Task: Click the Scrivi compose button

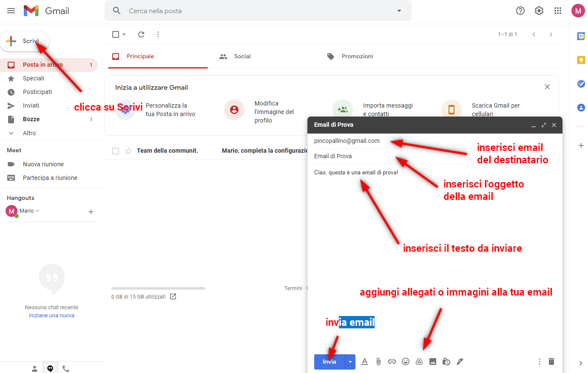Action: pyautogui.click(x=25, y=41)
